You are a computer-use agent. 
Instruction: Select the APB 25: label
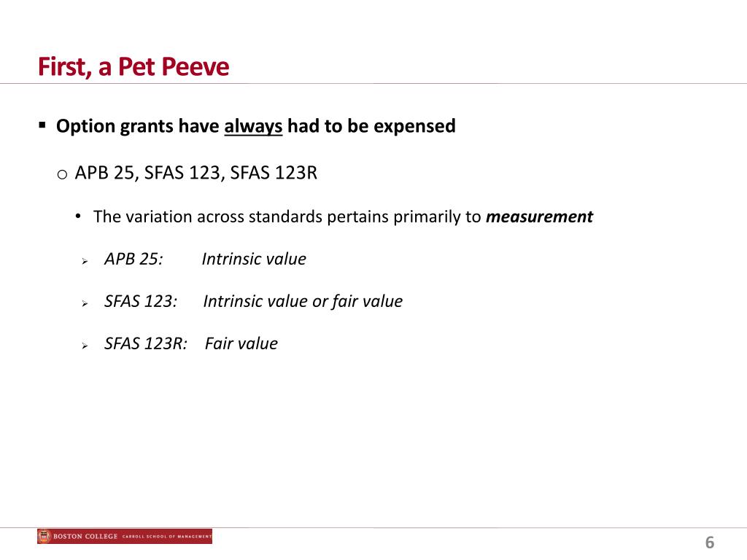(133, 259)
